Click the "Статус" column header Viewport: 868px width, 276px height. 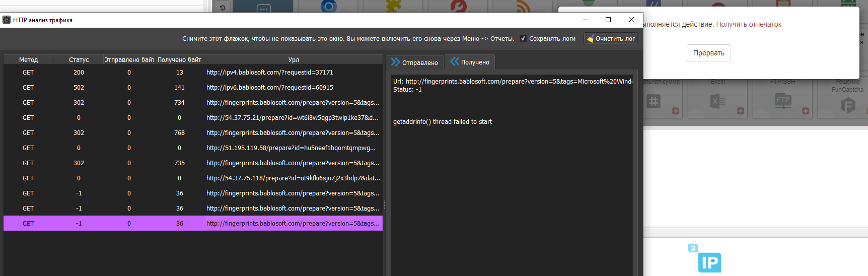[79, 60]
